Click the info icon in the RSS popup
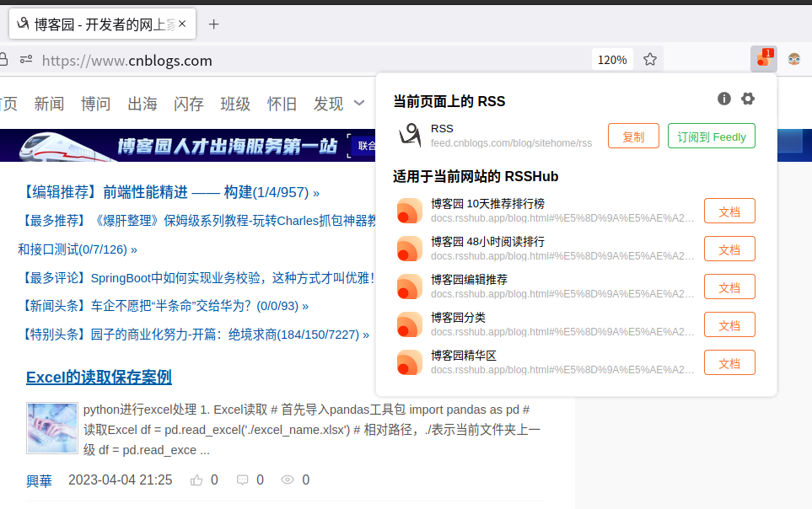This screenshot has height=509, width=812. (x=723, y=99)
